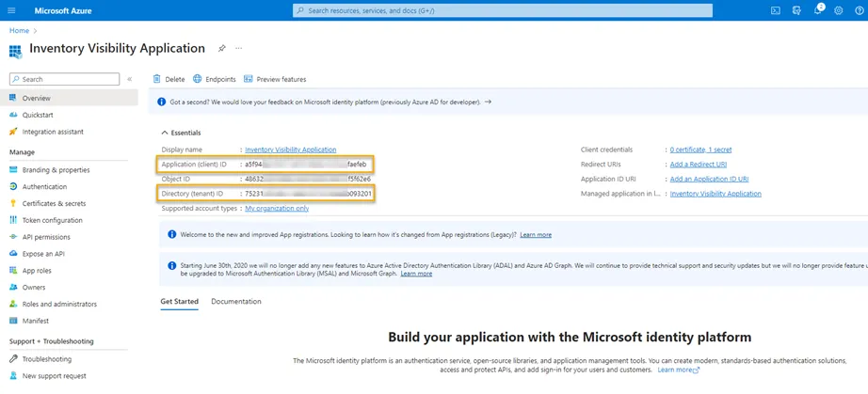Click the Integration assistant rocket icon

point(13,132)
